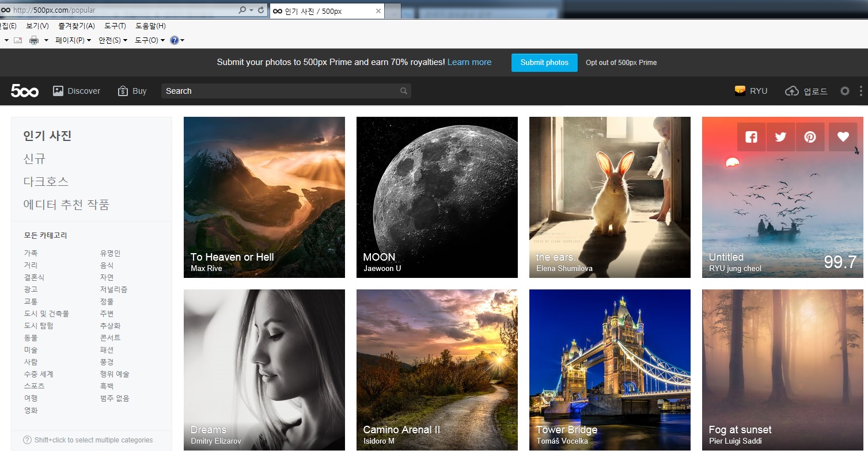Share the photo on Facebook
This screenshot has height=458, width=868.
(751, 137)
